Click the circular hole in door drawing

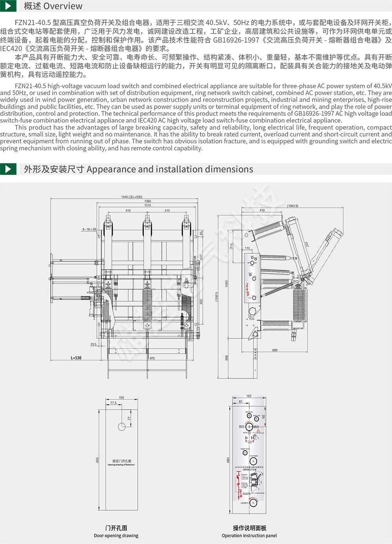point(122,427)
